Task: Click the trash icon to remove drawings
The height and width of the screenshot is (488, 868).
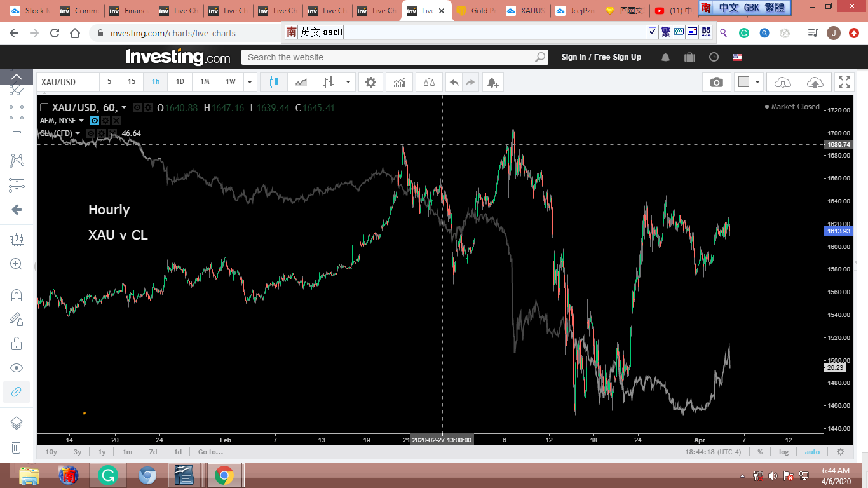Action: pos(17,448)
